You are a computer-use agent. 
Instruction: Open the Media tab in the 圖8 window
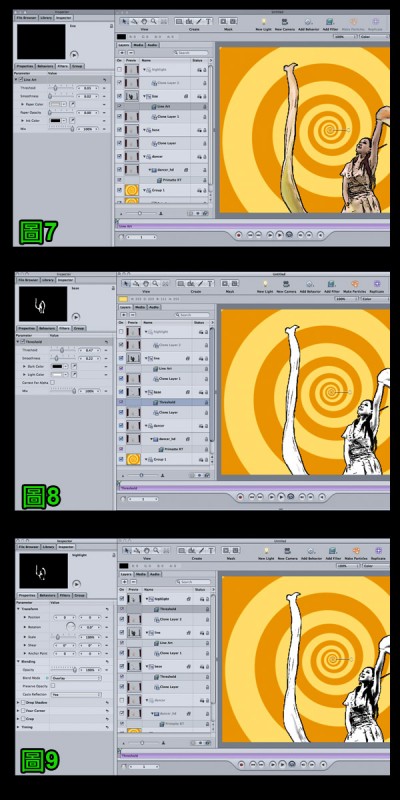139,307
